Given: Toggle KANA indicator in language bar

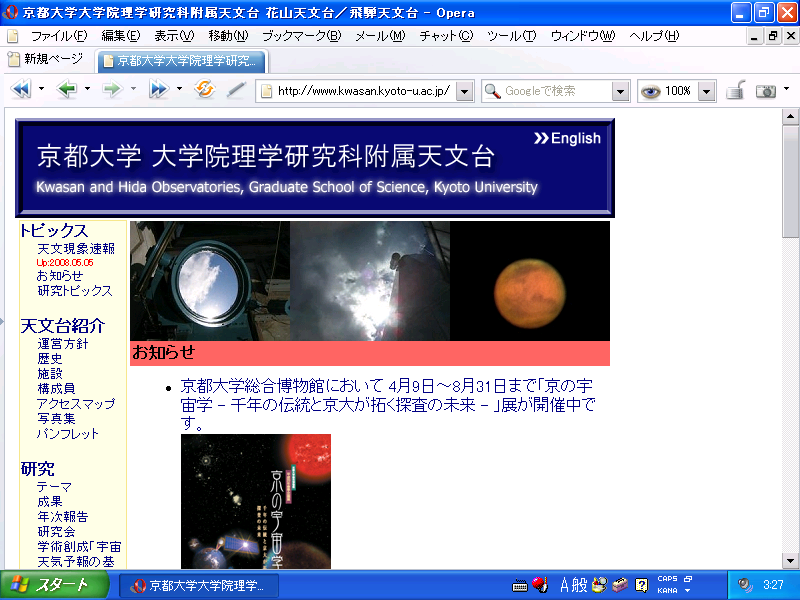Looking at the screenshot, I should pos(667,590).
